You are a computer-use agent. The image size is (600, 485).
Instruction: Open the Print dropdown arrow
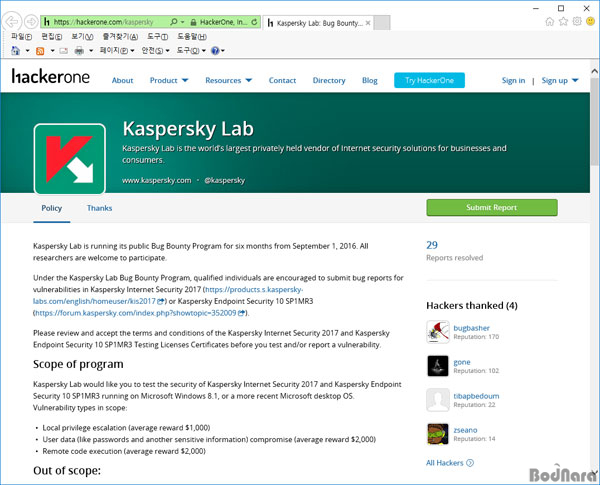coord(91,51)
